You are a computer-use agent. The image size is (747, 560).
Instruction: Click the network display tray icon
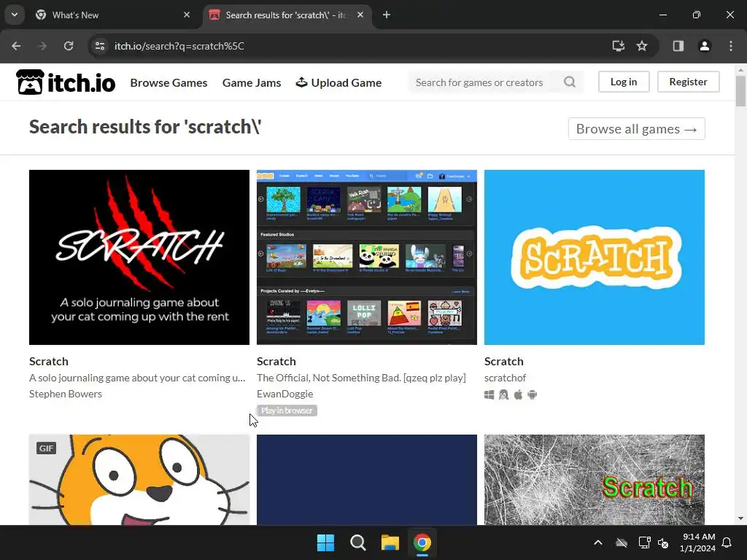coord(644,542)
